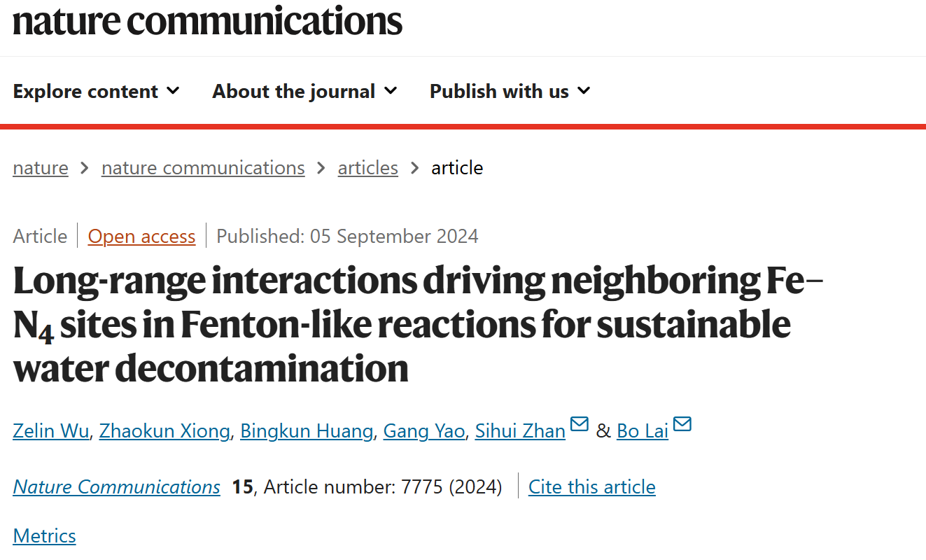Image resolution: width=926 pixels, height=560 pixels.
Task: Click the breadcrumb arrow after nature link
Action: (85, 168)
